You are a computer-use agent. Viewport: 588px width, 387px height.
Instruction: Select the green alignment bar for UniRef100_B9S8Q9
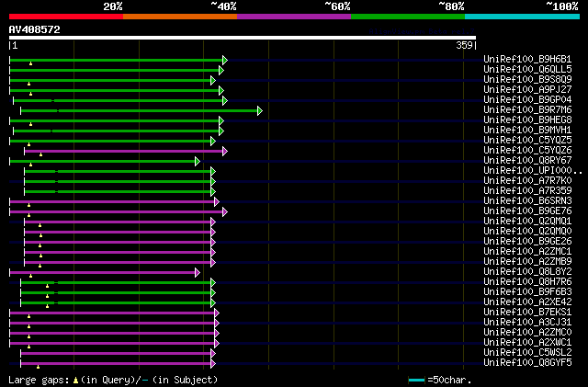click(x=110, y=80)
